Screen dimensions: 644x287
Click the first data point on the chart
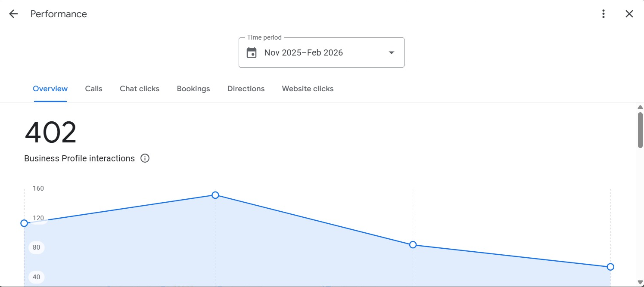24,223
